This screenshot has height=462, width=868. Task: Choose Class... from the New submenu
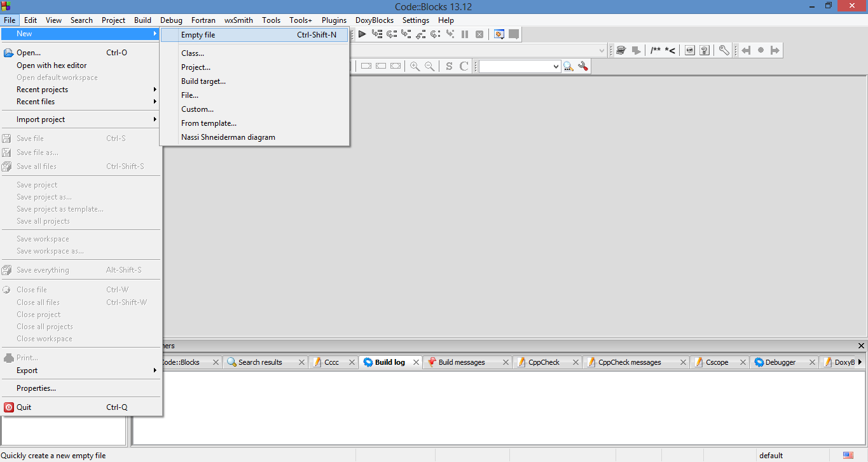(254, 53)
